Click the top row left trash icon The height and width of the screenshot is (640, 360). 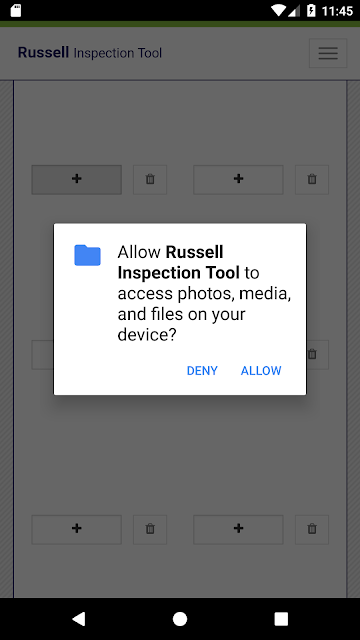pyautogui.click(x=150, y=179)
